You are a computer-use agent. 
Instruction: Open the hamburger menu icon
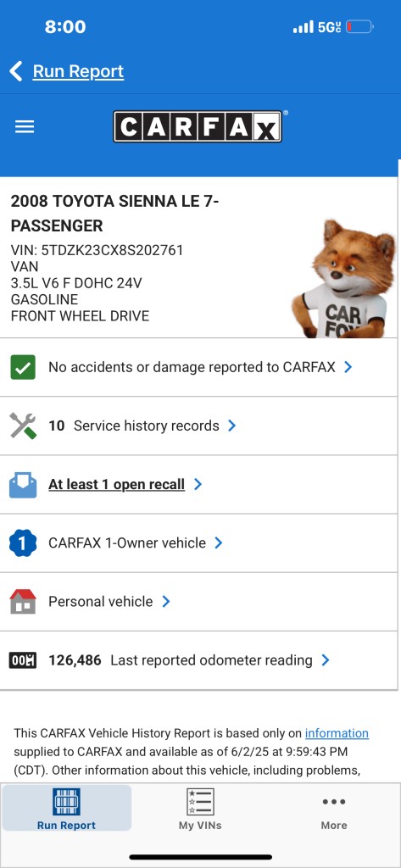[25, 127]
